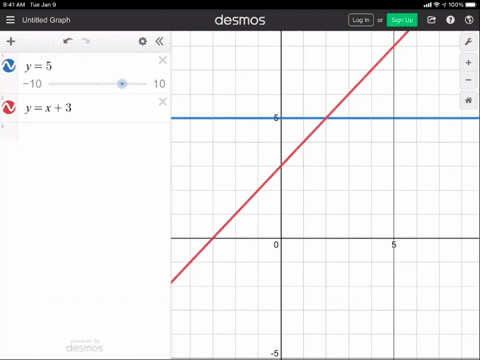The width and height of the screenshot is (480, 360).
Task: Click the green Sign Up button
Action: point(402,20)
